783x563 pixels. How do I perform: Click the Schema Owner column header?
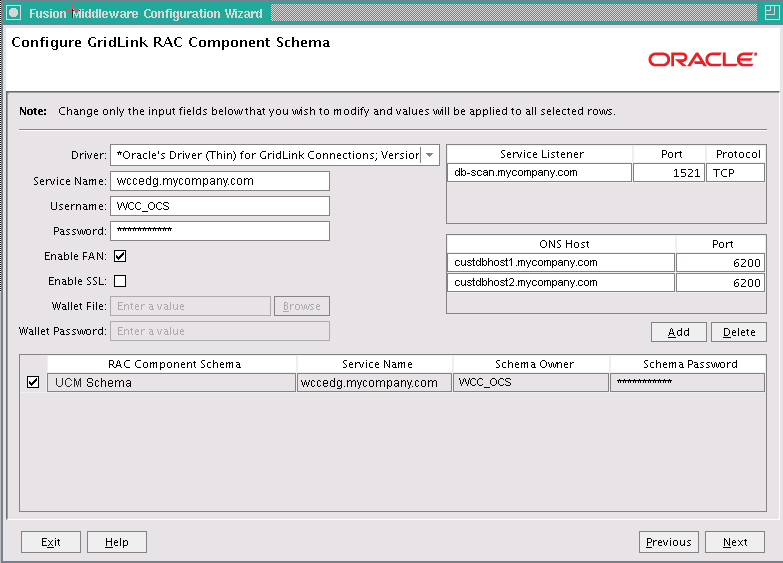(531, 364)
